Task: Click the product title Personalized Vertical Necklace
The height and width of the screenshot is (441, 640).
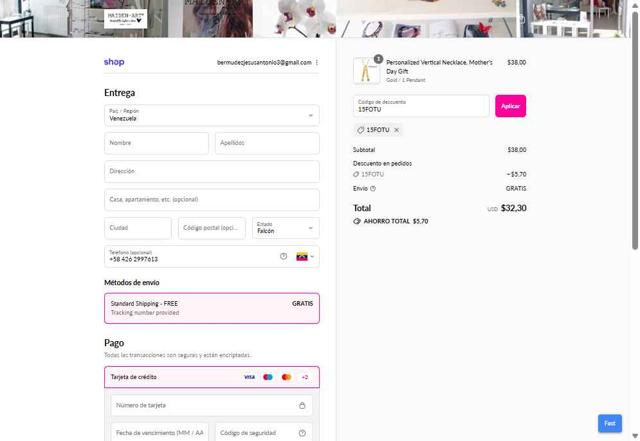Action: point(439,67)
